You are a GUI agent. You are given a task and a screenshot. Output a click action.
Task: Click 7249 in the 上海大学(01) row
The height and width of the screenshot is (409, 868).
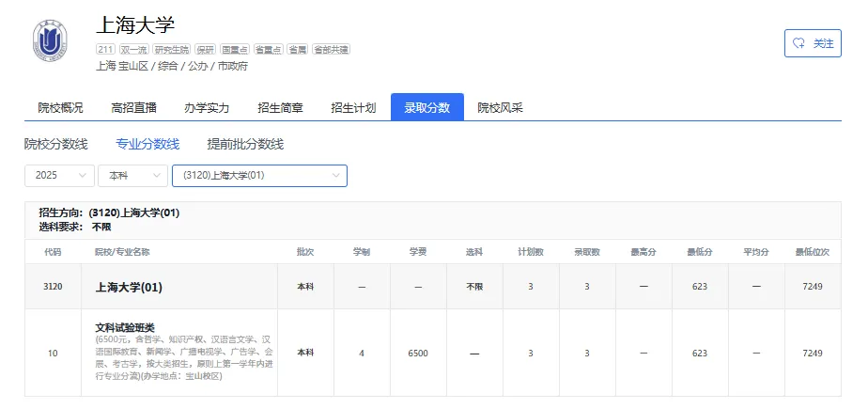(x=813, y=287)
